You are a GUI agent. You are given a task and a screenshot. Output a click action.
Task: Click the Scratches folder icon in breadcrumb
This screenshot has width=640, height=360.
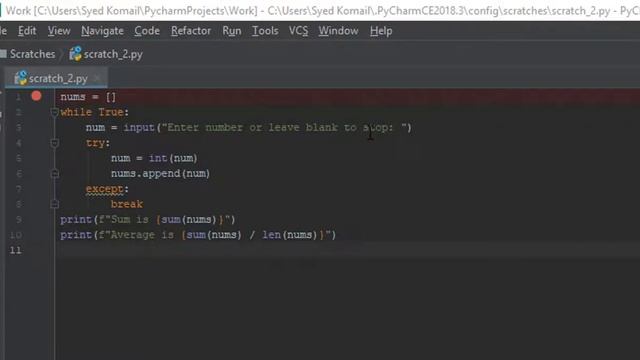point(3,54)
